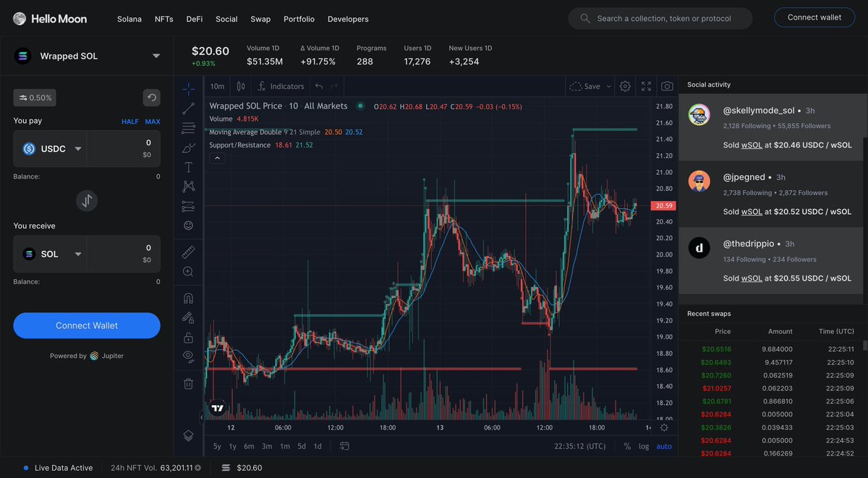The width and height of the screenshot is (868, 478).
Task: Toggle magnet mode for drawings
Action: [x=188, y=297]
